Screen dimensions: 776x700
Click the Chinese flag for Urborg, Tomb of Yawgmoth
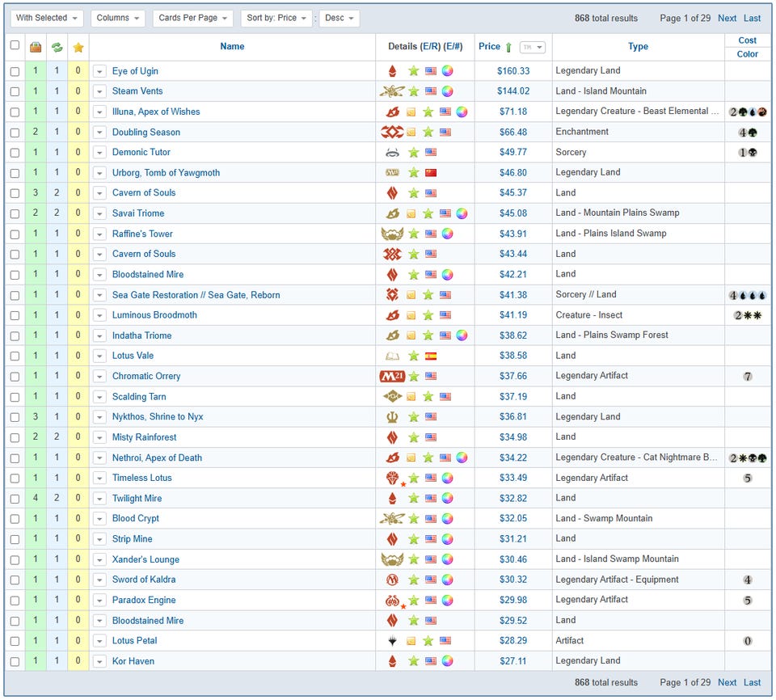coord(431,173)
